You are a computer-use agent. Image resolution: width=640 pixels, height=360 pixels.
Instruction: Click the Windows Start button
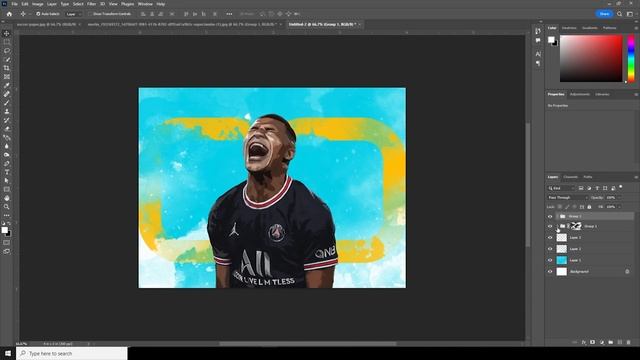click(x=8, y=353)
